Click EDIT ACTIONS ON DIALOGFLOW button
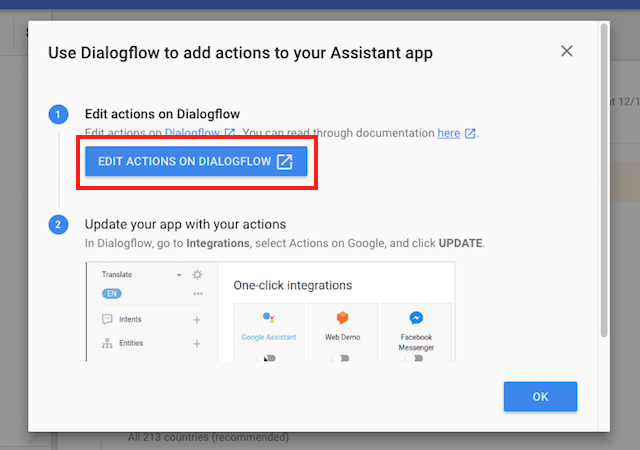640x450 pixels. coord(196,162)
